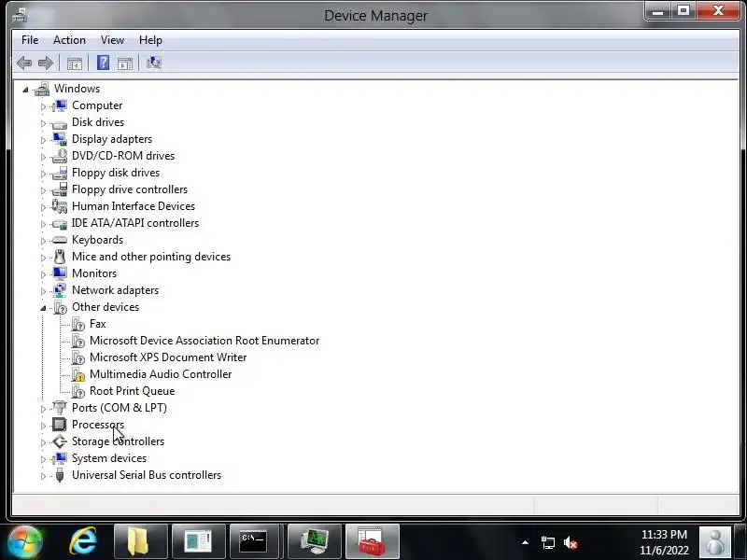Collapse the Windows root node
Screen dimensions: 747x560
click(x=25, y=90)
